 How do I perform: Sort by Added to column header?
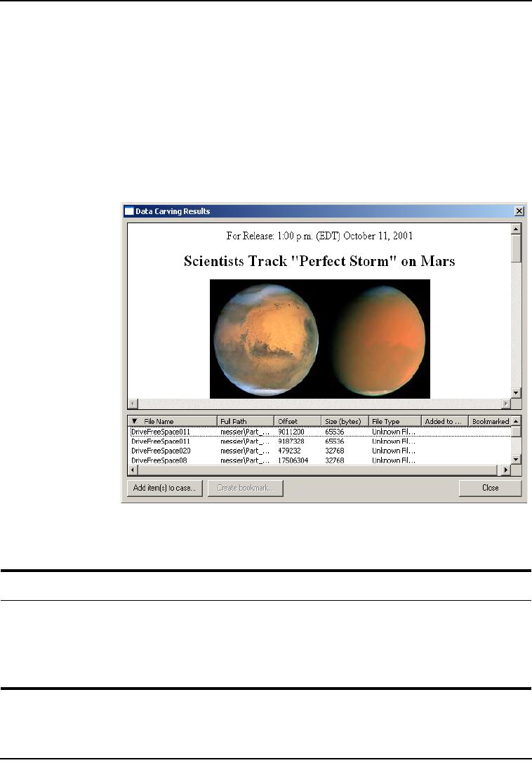445,421
